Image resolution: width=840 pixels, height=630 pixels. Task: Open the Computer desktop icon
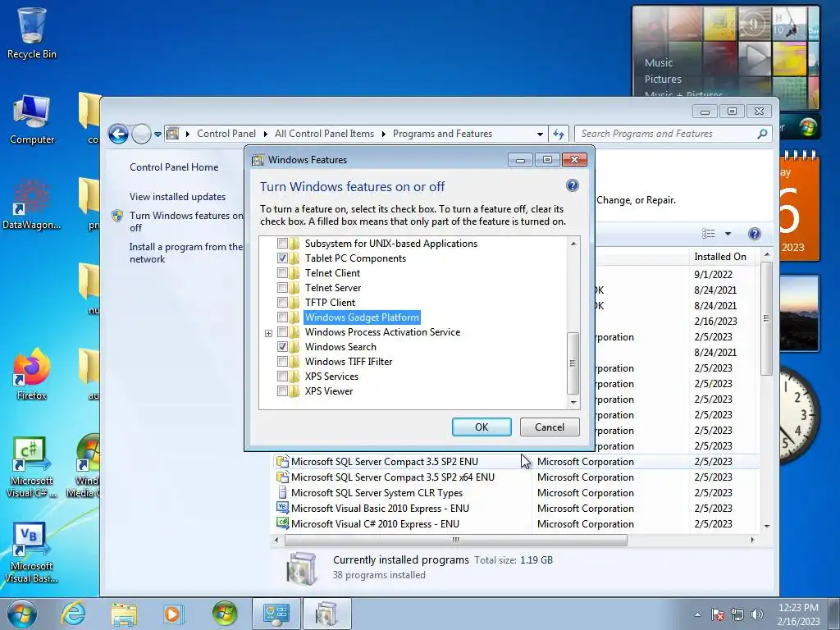32,121
